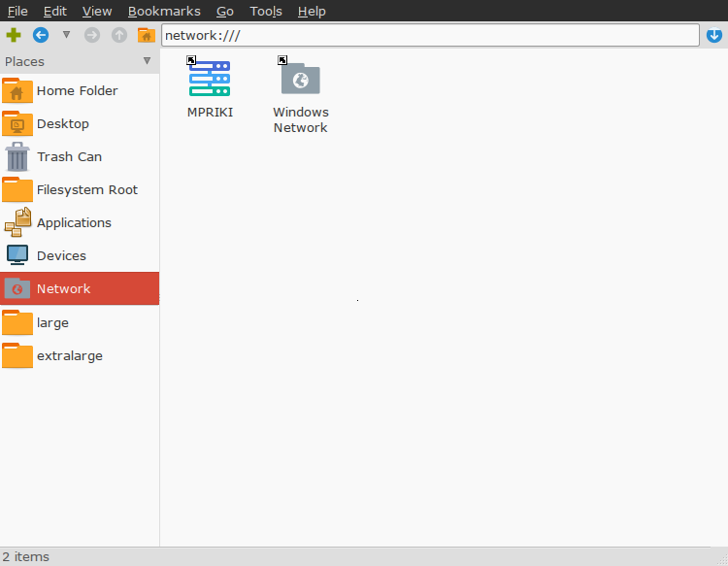Click the "Filesystem Root" label text
The width and height of the screenshot is (728, 566).
click(x=87, y=189)
